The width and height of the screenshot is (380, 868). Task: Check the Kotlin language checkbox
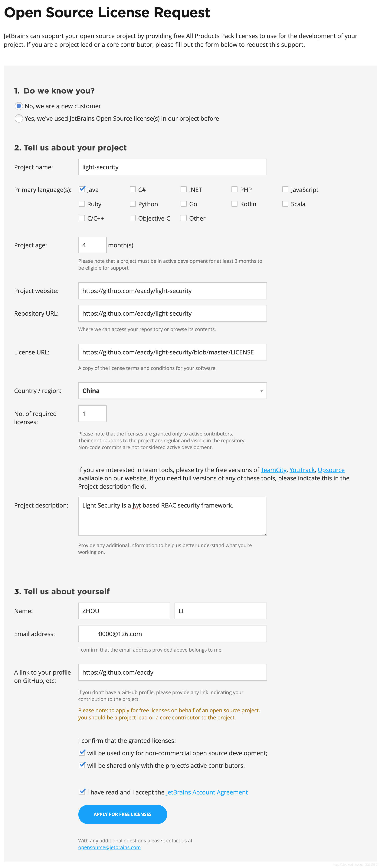pyautogui.click(x=234, y=204)
